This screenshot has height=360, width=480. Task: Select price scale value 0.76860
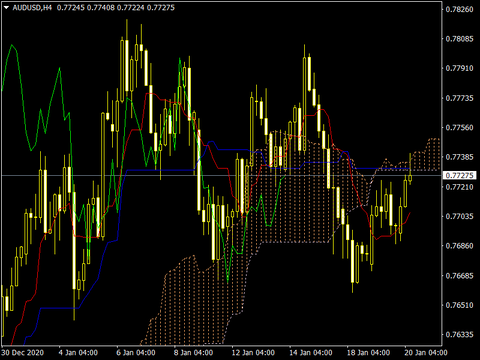point(460,246)
